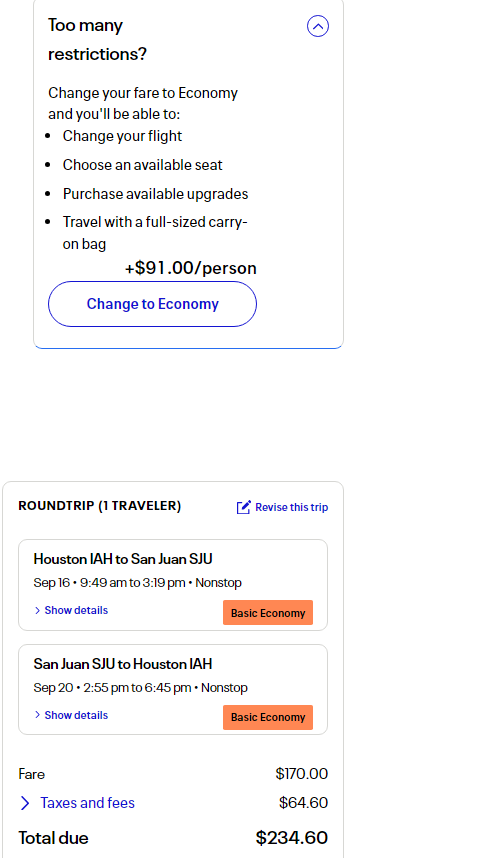Open the Taxes and fees link text

coord(88,803)
